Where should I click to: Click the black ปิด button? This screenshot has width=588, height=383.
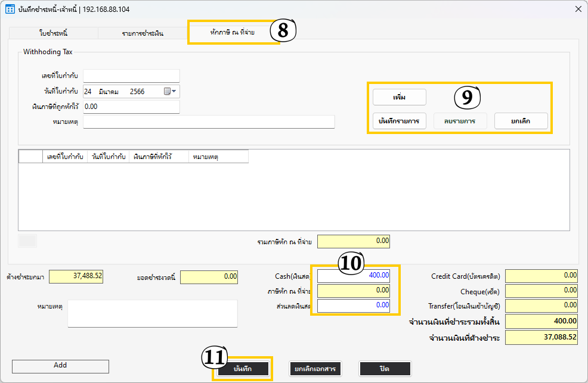(385, 369)
